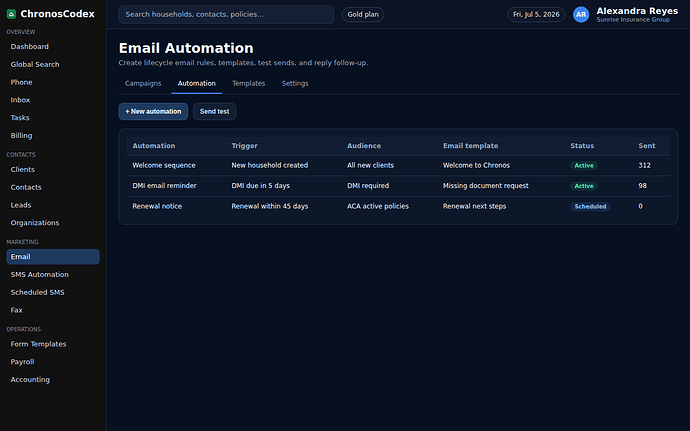Open the Welcome sequence automation row
The width and height of the screenshot is (690, 431).
[398, 166]
